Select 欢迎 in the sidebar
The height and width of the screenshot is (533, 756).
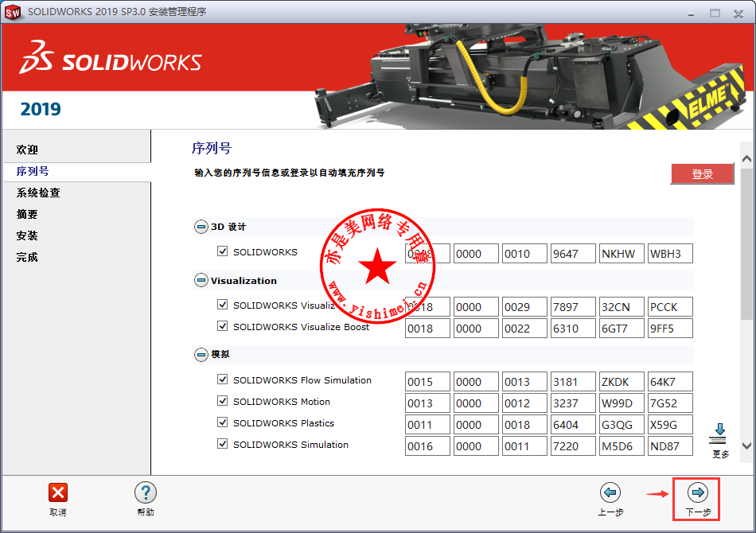tap(28, 150)
